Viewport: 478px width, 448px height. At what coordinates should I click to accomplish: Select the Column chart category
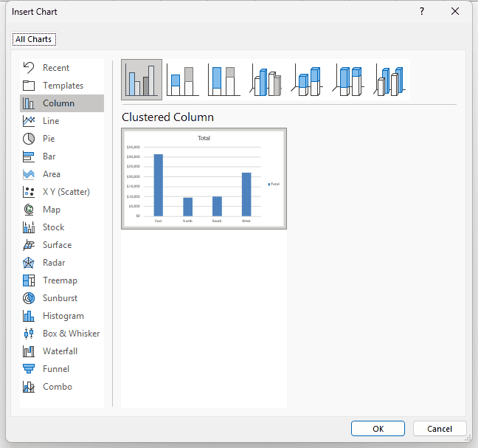(62, 103)
